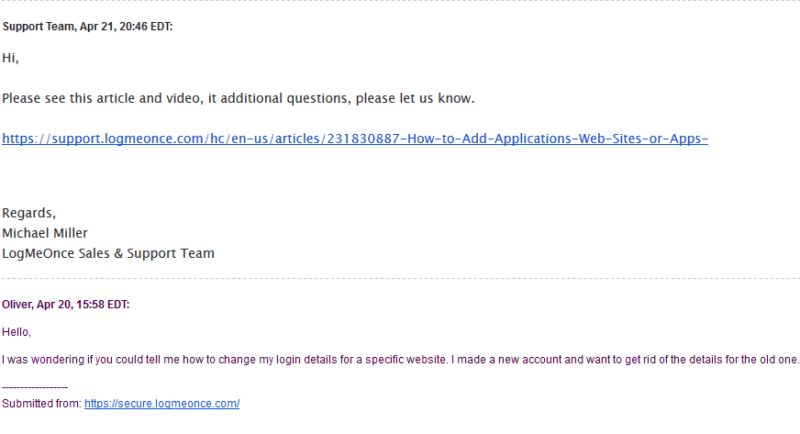
Task: Click the Support Team Apr 21 message header
Action: 88,27
